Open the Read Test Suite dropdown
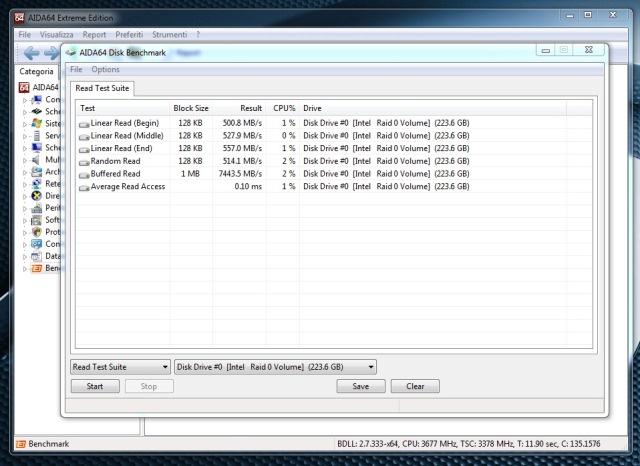The width and height of the screenshot is (640, 466). coord(120,367)
